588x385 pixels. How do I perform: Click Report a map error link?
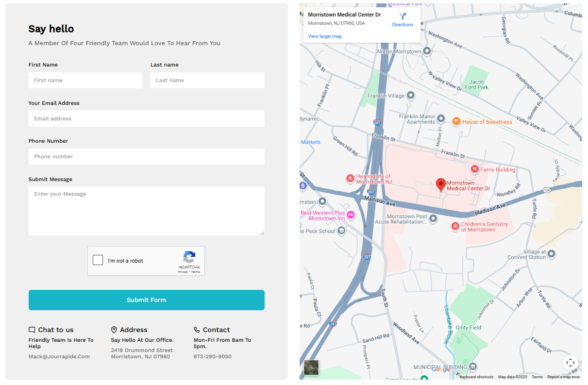pyautogui.click(x=563, y=377)
